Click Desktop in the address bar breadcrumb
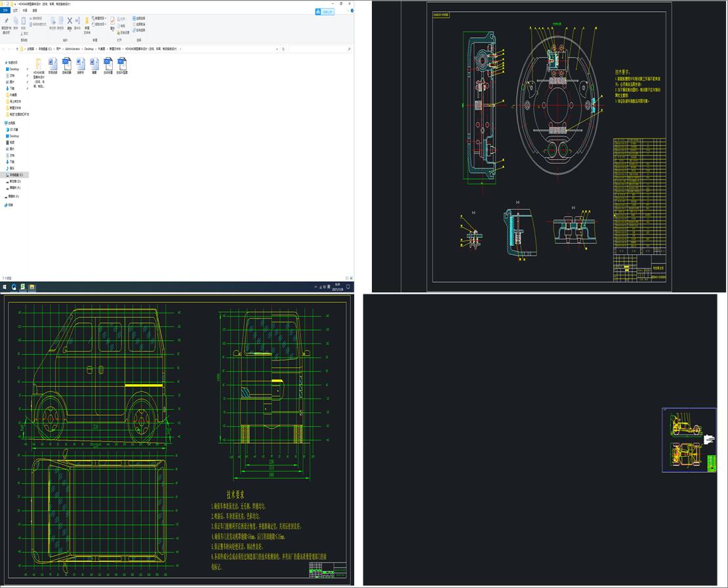The image size is (728, 588). 89,48
